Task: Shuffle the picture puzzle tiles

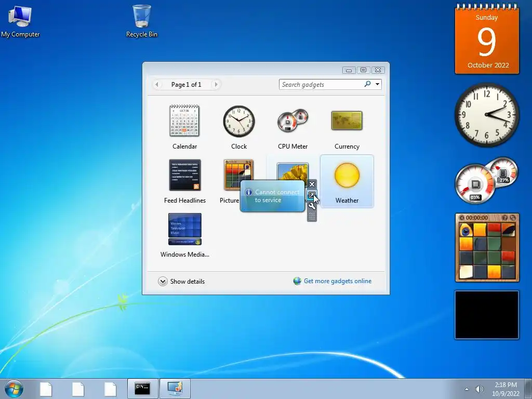Action: pos(513,218)
